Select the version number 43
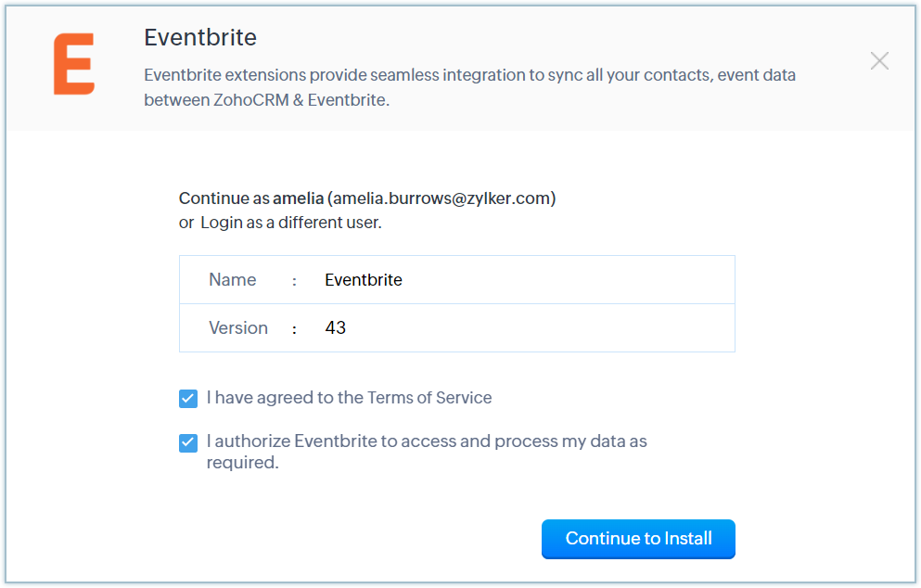The image size is (921, 588). [336, 328]
